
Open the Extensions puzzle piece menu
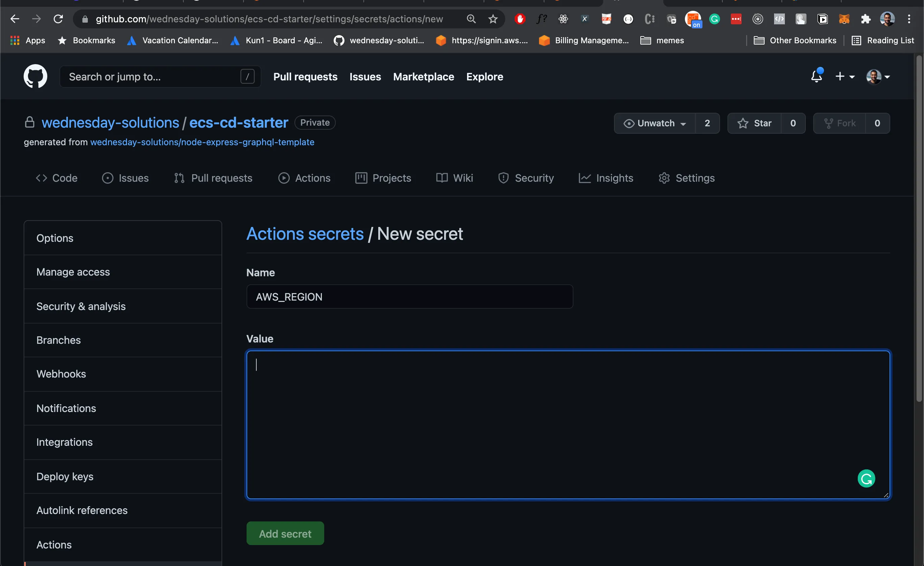[x=866, y=19]
